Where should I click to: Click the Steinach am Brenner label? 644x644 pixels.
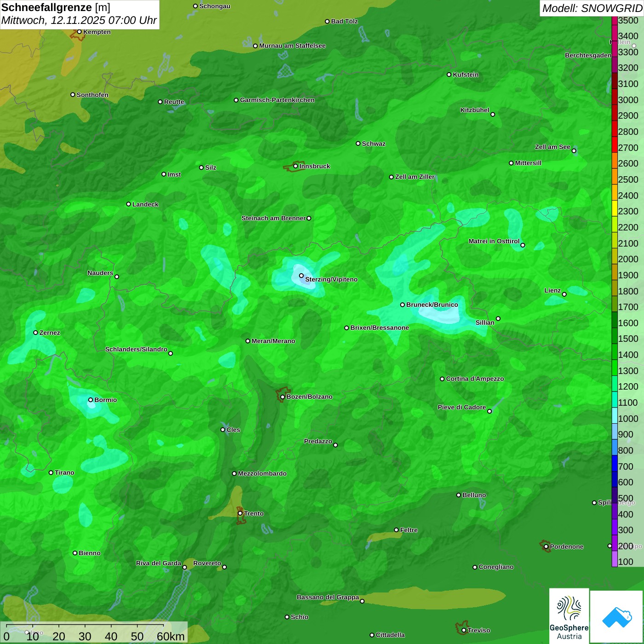[274, 218]
